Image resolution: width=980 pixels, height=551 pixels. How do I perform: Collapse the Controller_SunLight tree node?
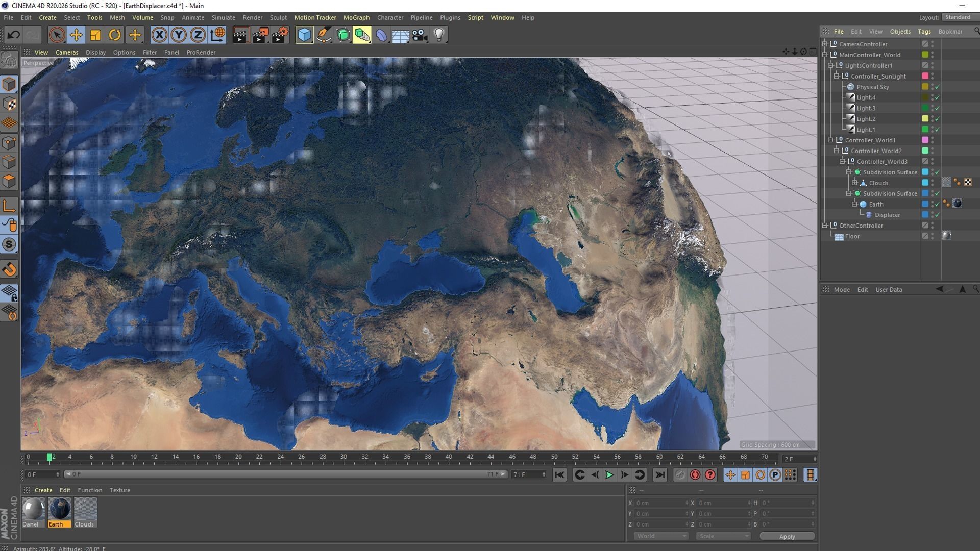[x=837, y=76]
